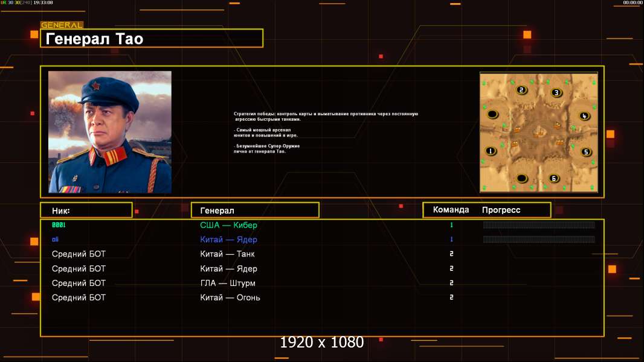Image resolution: width=644 pixels, height=362 pixels.
Task: Choose start position 3 on the map preview
Action: point(556,93)
